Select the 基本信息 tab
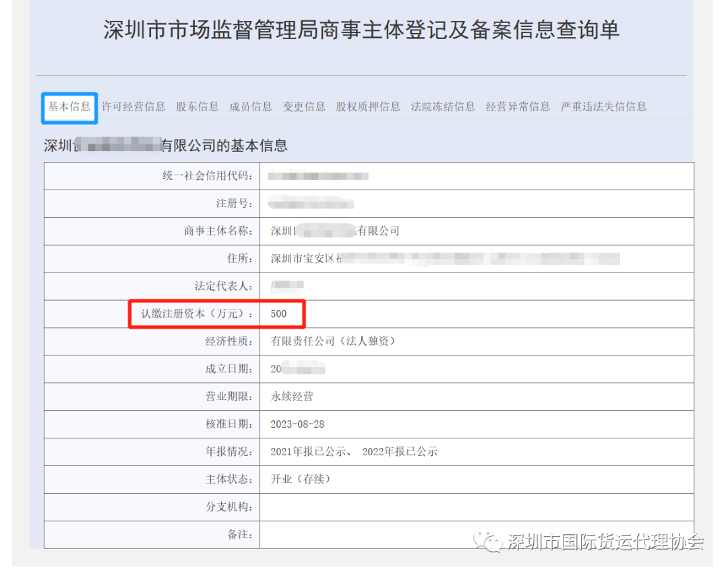The height and width of the screenshot is (574, 728). [x=69, y=107]
